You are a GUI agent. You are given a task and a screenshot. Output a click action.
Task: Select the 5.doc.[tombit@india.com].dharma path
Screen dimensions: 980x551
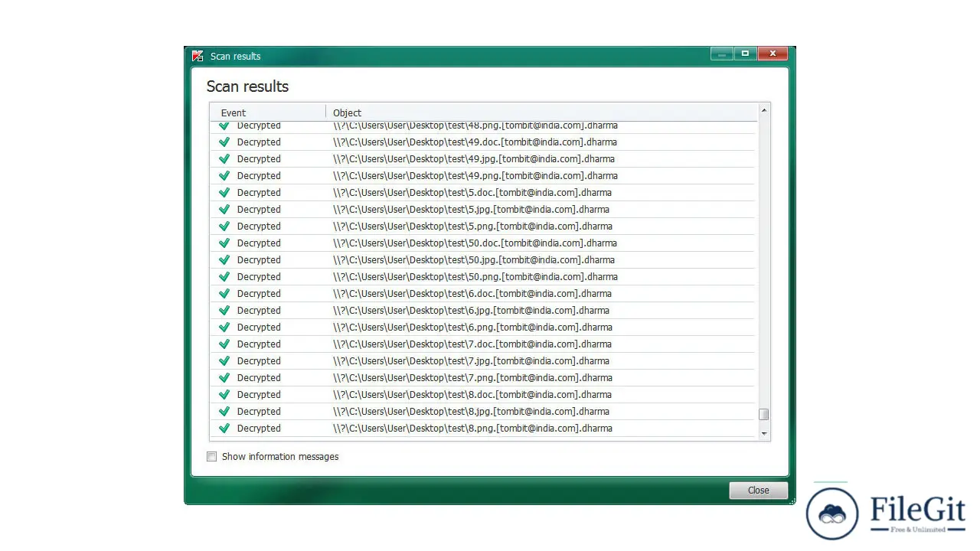[472, 192]
